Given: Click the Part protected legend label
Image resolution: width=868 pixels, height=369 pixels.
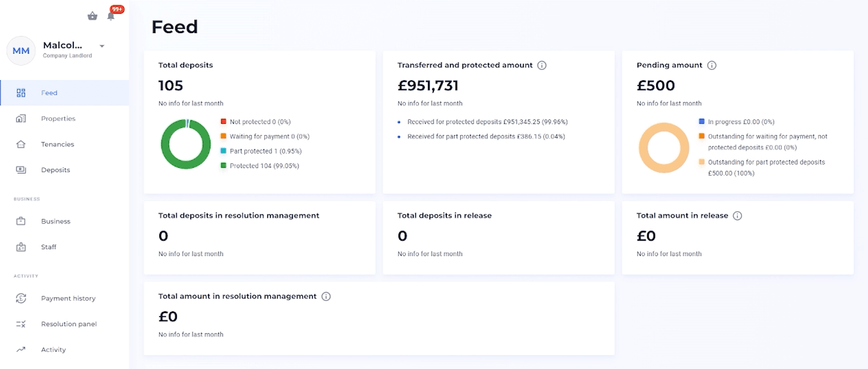Looking at the screenshot, I should point(266,151).
